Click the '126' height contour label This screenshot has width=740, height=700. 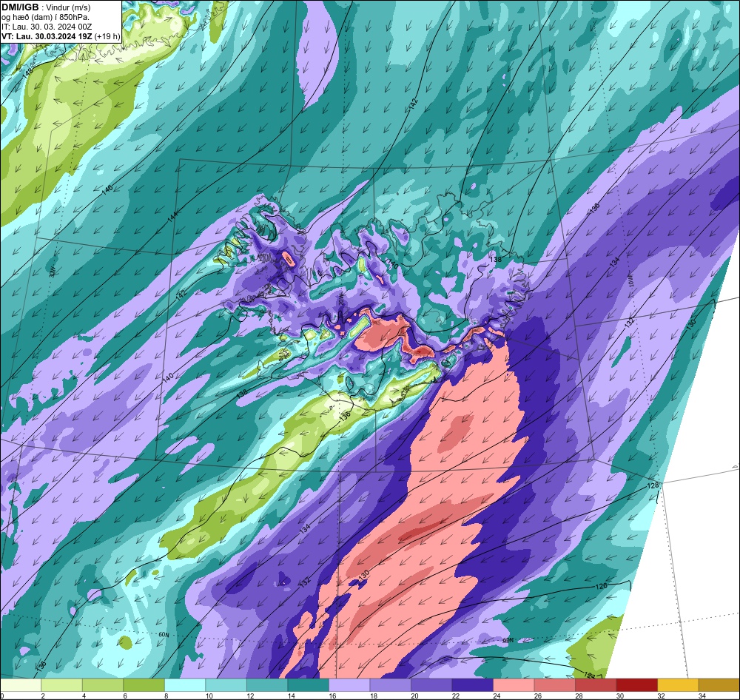(x=601, y=586)
